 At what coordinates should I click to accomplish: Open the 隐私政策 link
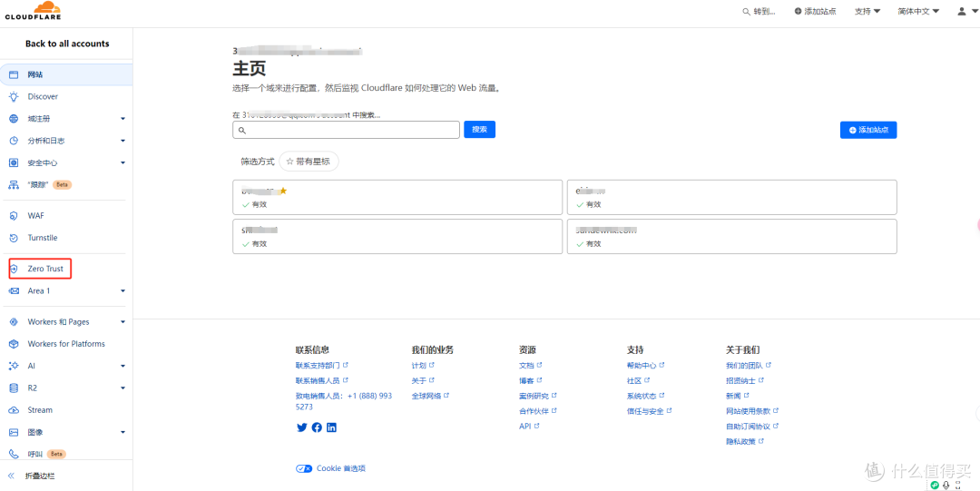coord(744,441)
